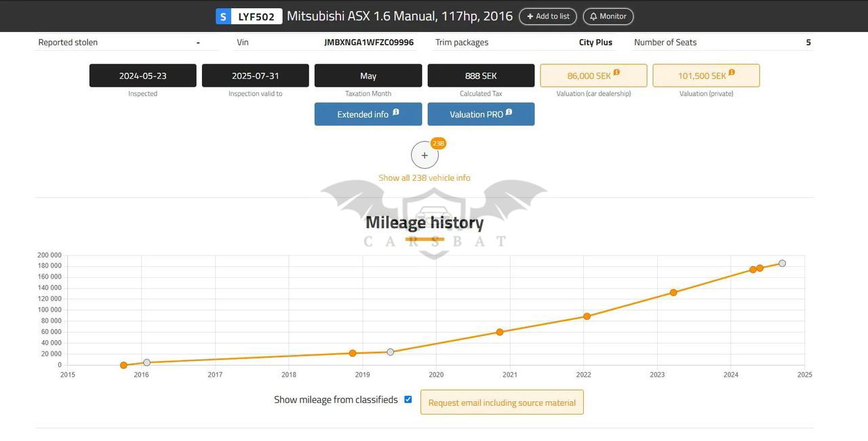Image resolution: width=868 pixels, height=441 pixels.
Task: Expand vehicle info with round plus button
Action: 425,155
